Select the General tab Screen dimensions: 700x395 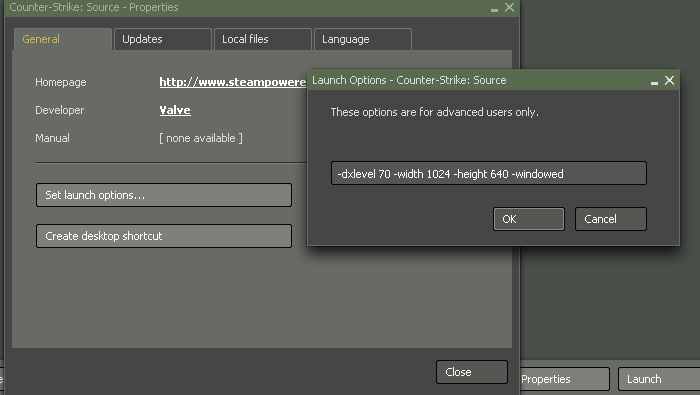62,39
